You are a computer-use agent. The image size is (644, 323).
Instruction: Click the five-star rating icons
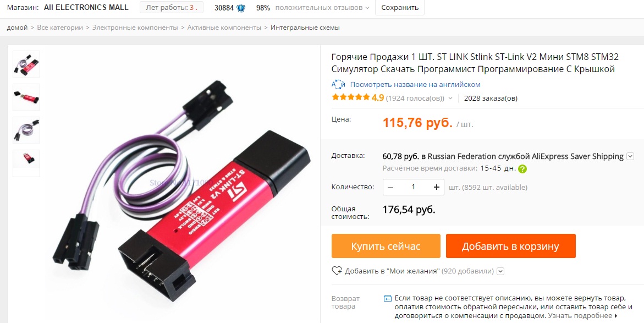pos(351,98)
